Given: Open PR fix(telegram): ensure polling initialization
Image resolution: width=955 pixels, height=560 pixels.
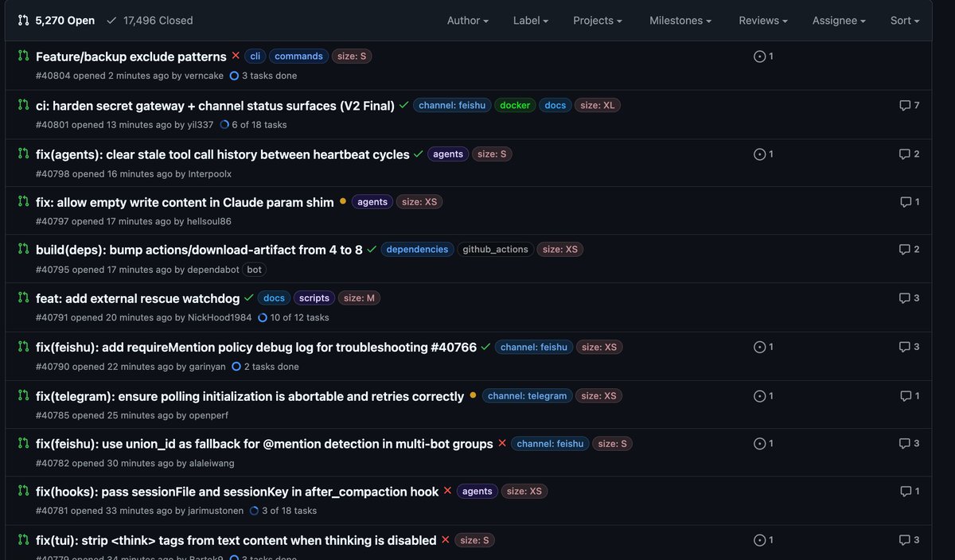Looking at the screenshot, I should 250,396.
